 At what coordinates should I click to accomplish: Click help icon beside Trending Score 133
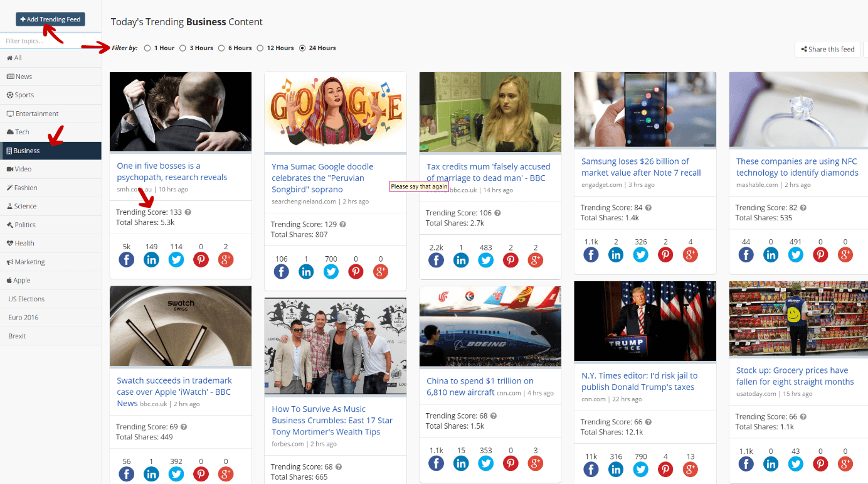(188, 212)
